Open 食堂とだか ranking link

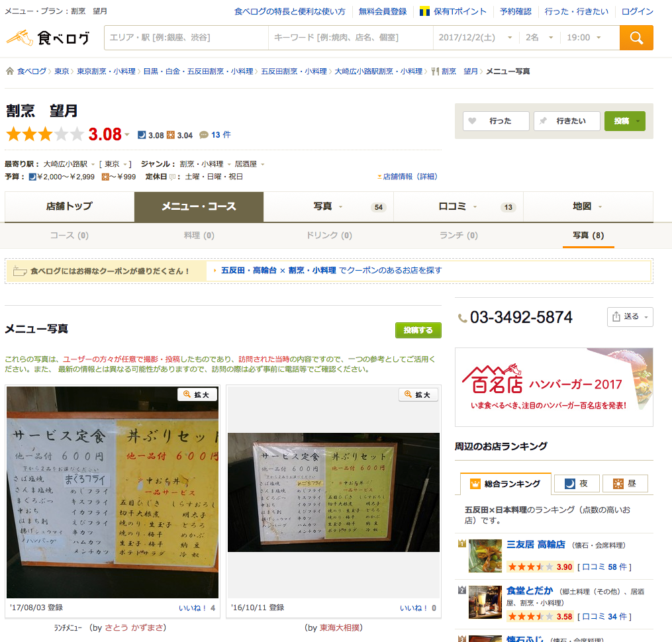pos(530,590)
